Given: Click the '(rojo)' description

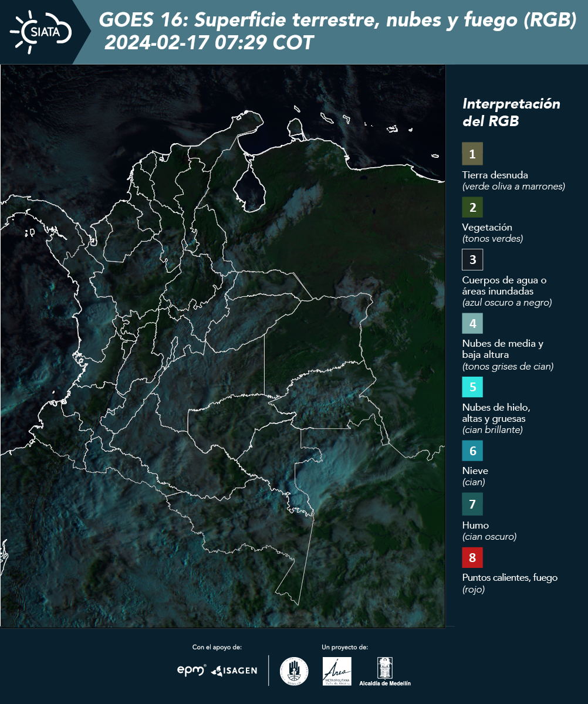Looking at the screenshot, I should point(474,590).
